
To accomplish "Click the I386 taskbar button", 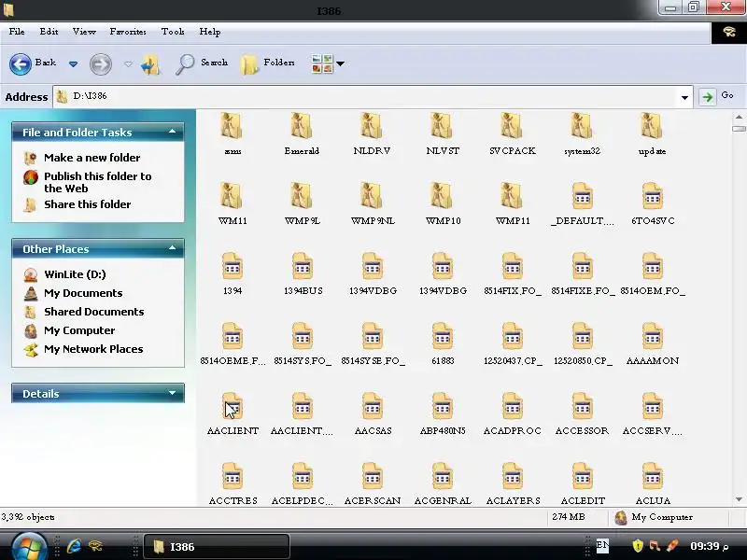I will [x=217, y=546].
